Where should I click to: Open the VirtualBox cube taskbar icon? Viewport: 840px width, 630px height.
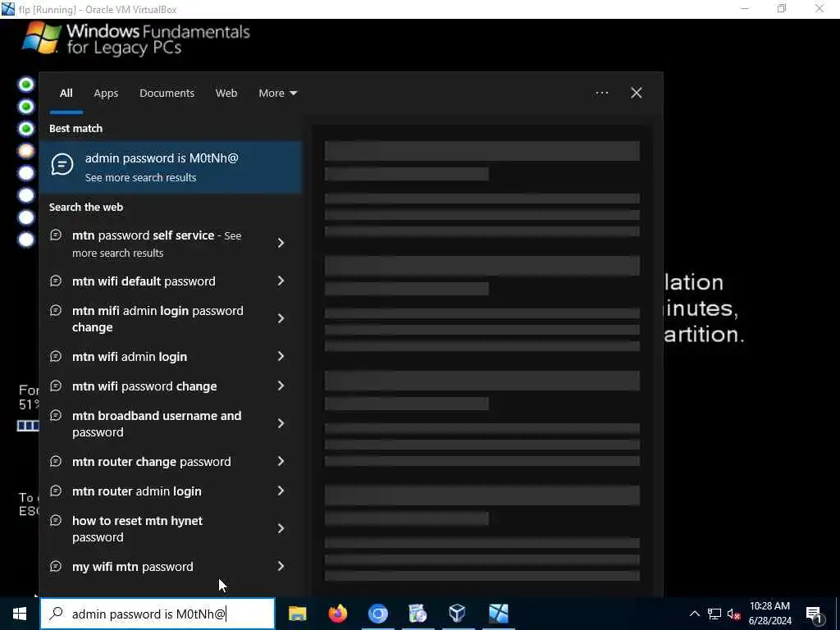tap(458, 614)
